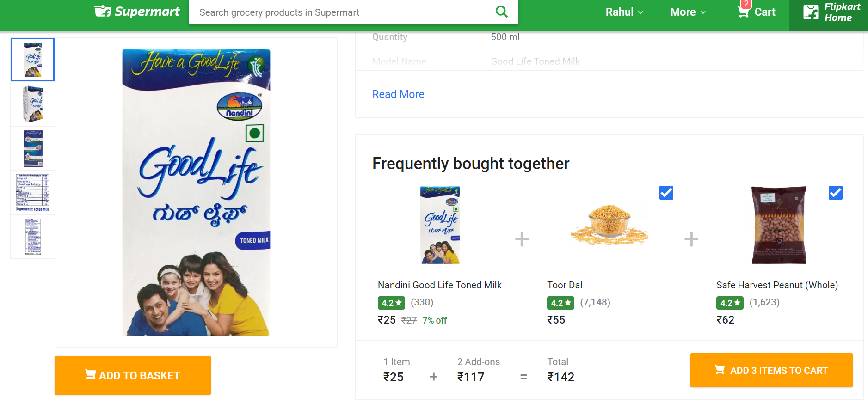Click Safe Harvest Peanut product image
The image size is (868, 403).
coord(779,225)
